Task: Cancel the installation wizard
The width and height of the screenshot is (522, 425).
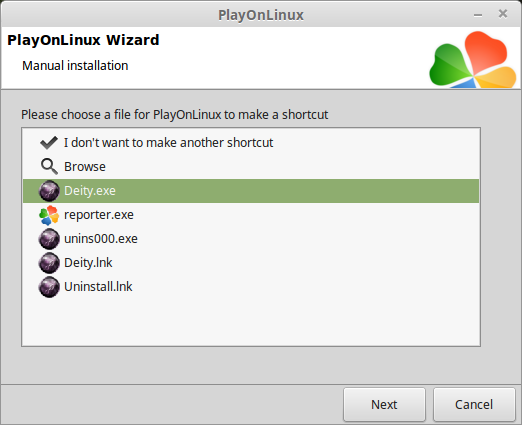Action: coord(474,404)
